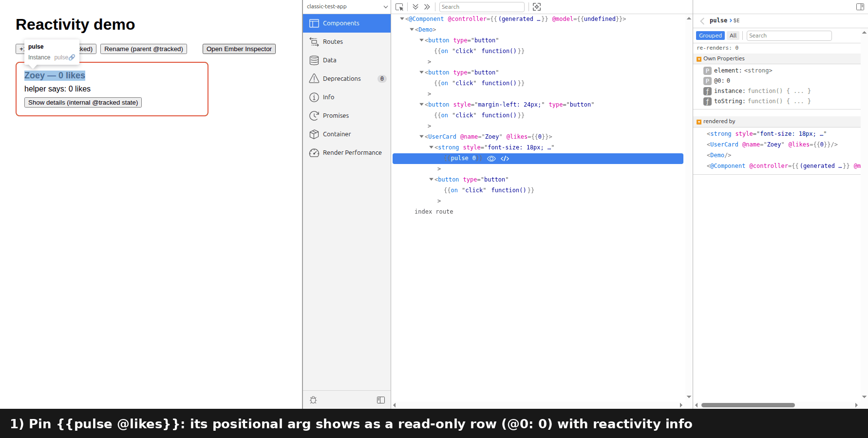
Task: Click the Info circle icon
Action: [314, 97]
